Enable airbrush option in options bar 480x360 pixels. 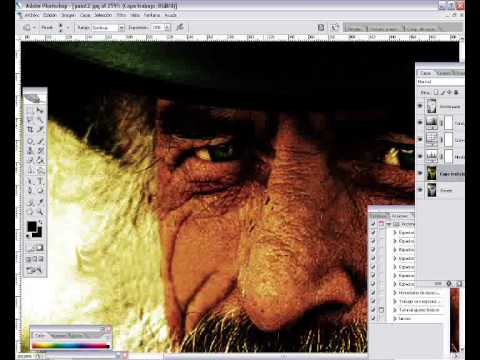(180, 27)
